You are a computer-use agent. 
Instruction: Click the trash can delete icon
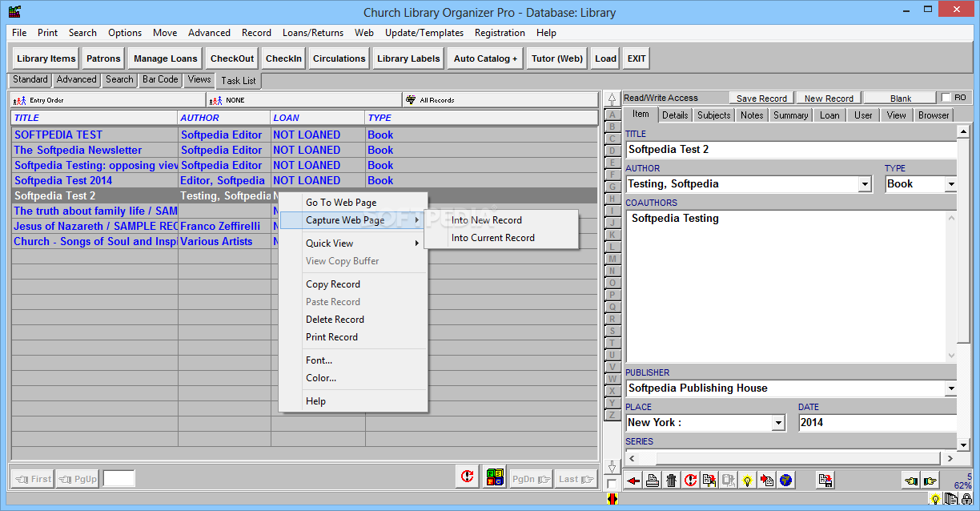pos(671,480)
